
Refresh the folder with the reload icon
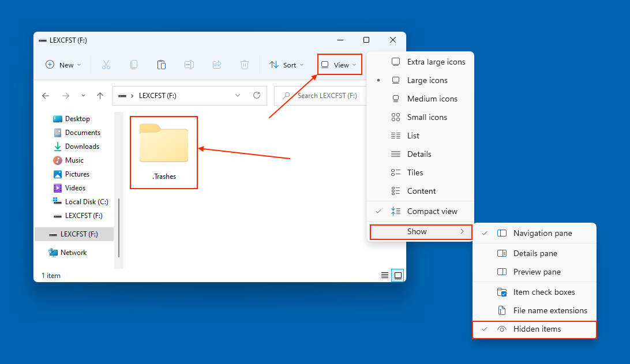(x=257, y=96)
